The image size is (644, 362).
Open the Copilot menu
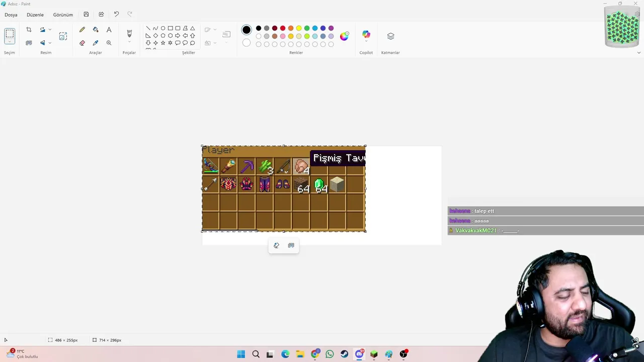point(366,35)
